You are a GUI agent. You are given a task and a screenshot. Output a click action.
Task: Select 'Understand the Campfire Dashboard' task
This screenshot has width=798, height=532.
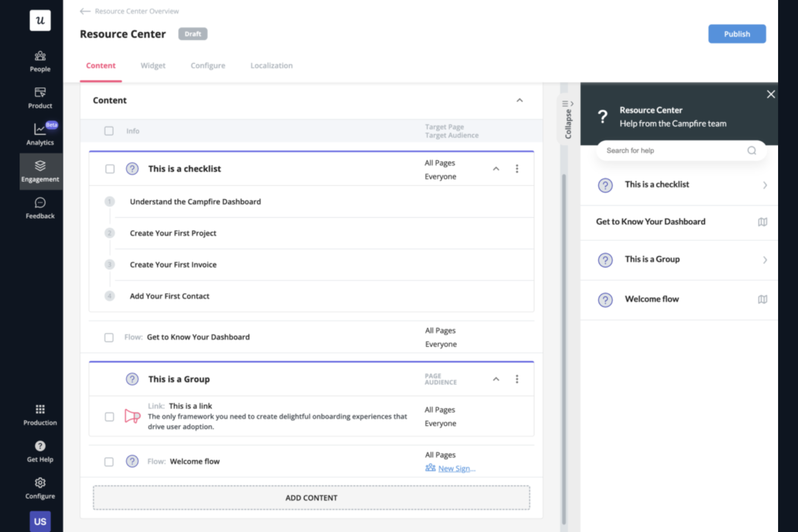[x=195, y=202]
